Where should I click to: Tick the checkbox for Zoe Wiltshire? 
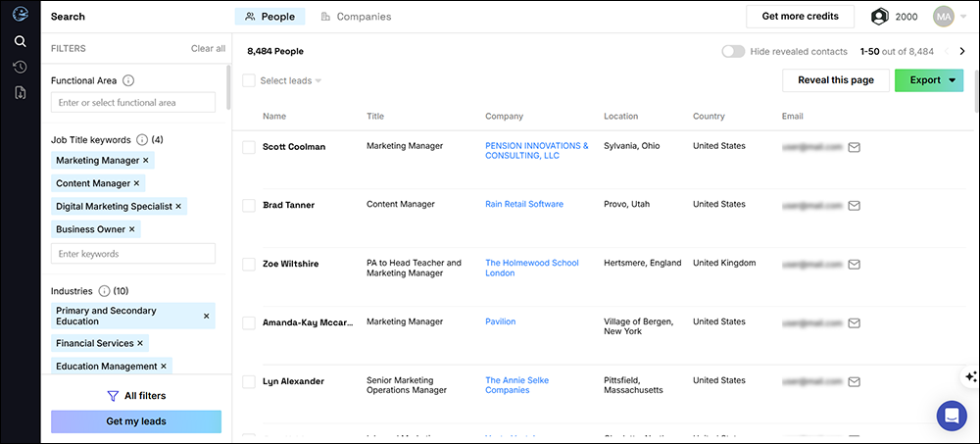point(249,265)
